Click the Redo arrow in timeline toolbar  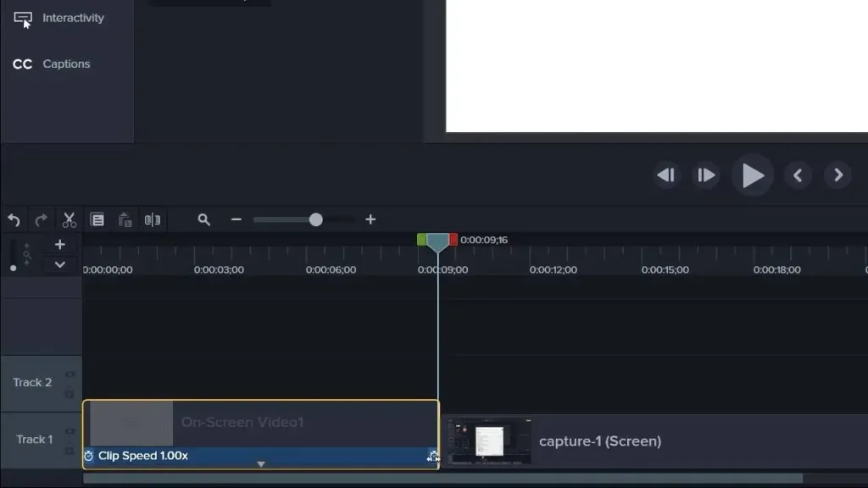point(41,220)
